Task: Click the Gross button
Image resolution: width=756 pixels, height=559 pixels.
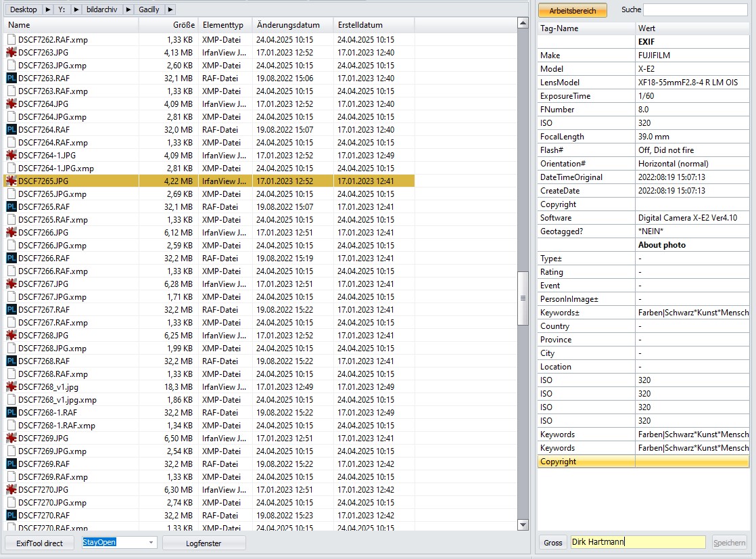Action: coord(553,543)
